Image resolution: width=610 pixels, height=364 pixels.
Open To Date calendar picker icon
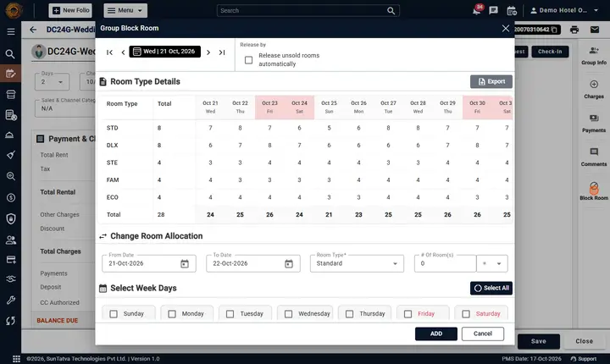[289, 263]
